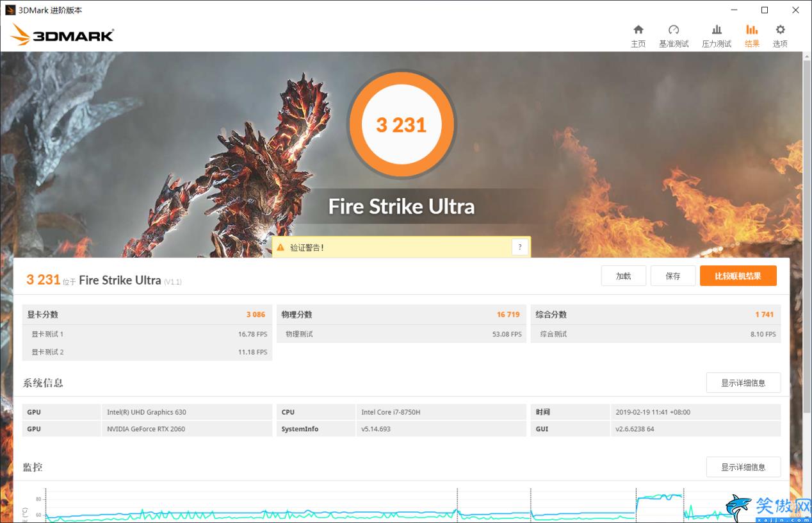
Task: Go to the 主页 home icon
Action: pyautogui.click(x=638, y=30)
